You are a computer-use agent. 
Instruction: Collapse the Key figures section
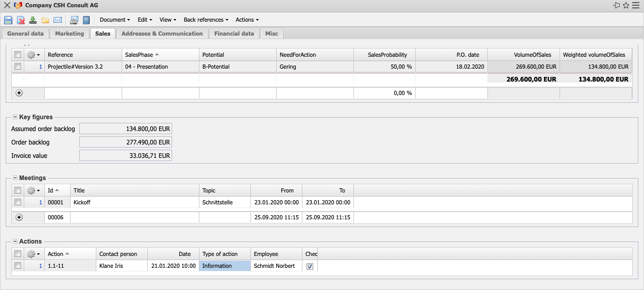pyautogui.click(x=15, y=117)
